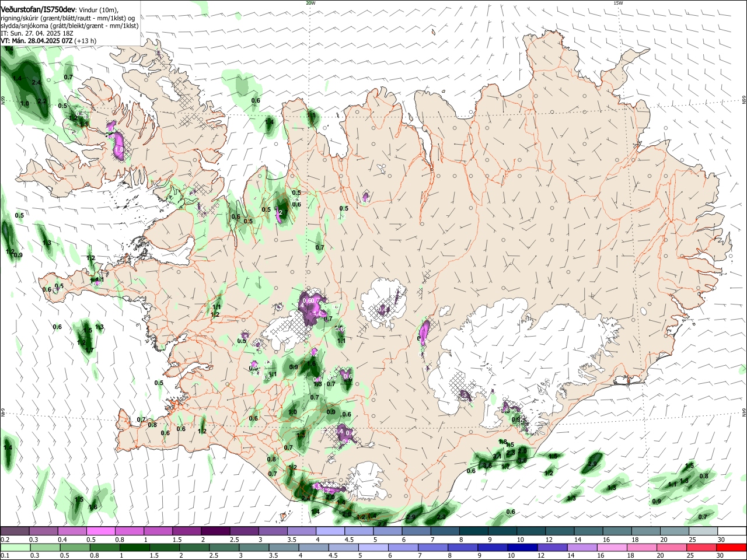Image resolution: width=747 pixels, height=560 pixels.
Task: Select white swatch labeled 30 in top legend
Action: pyautogui.click(x=732, y=531)
